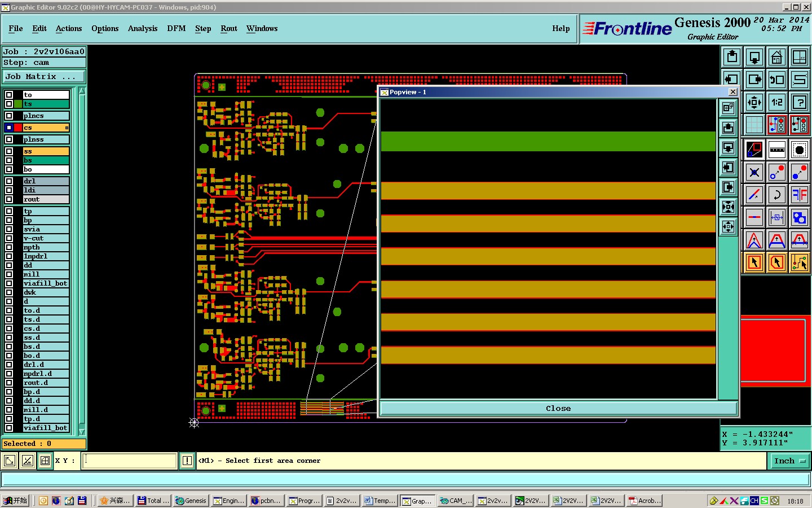
Task: Toggle visibility checkbox for layer plncs
Action: [x=9, y=116]
